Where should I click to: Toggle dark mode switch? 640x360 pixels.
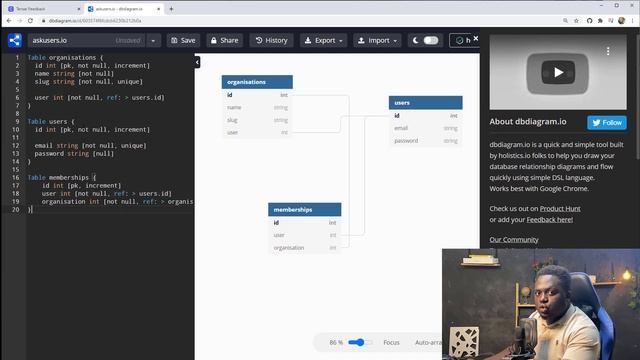click(x=431, y=40)
